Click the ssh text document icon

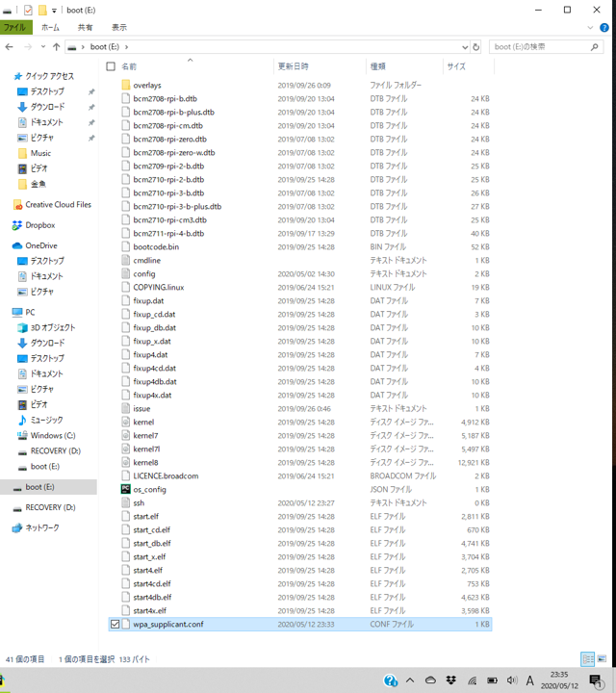click(x=126, y=503)
